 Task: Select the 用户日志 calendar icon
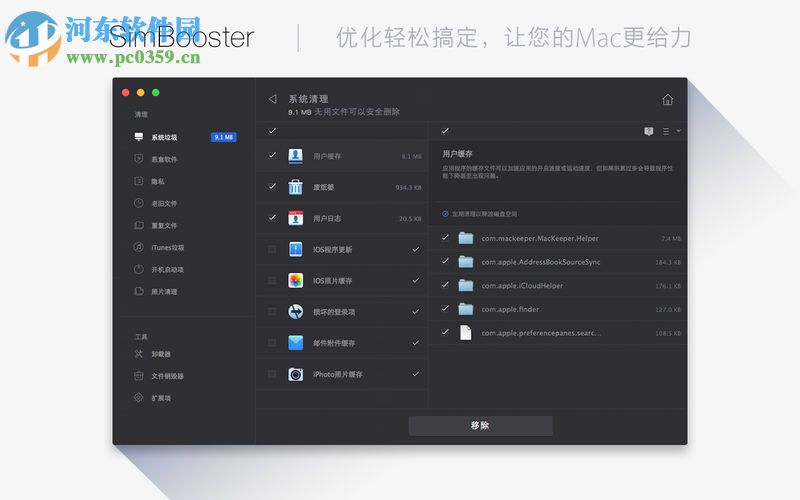click(295, 218)
